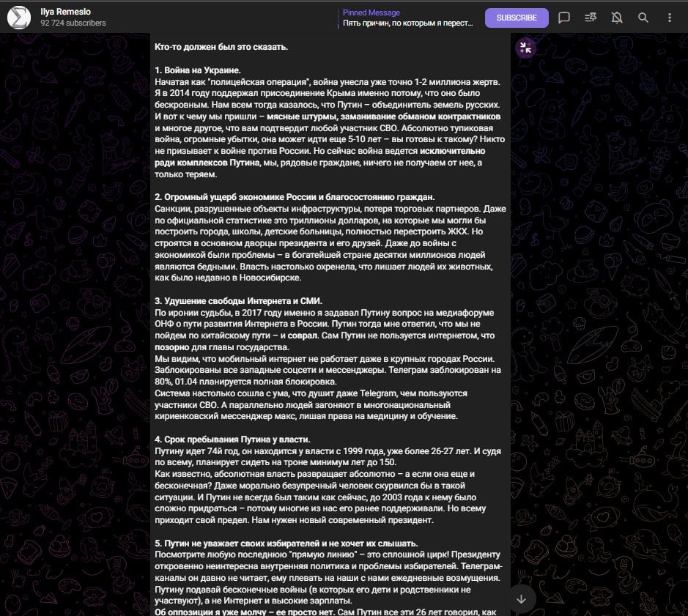Toggle channel notifications with the crossed bell

[x=617, y=18]
